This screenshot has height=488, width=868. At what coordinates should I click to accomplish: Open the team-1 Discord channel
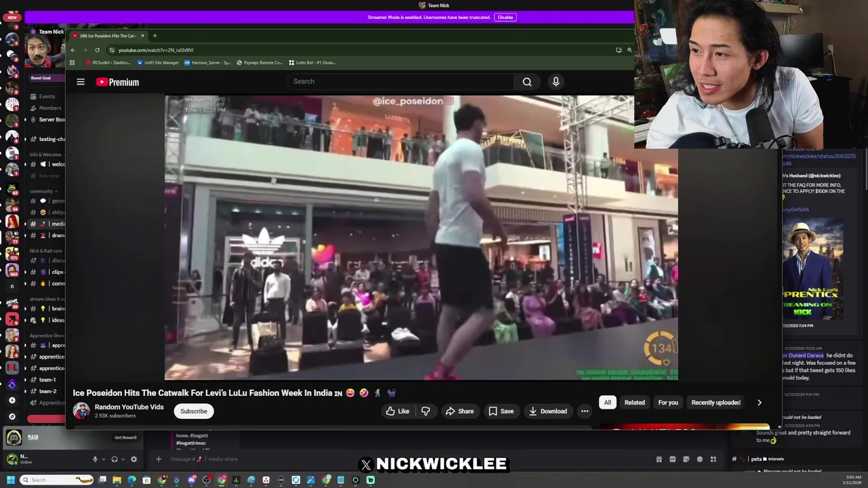[x=47, y=380]
